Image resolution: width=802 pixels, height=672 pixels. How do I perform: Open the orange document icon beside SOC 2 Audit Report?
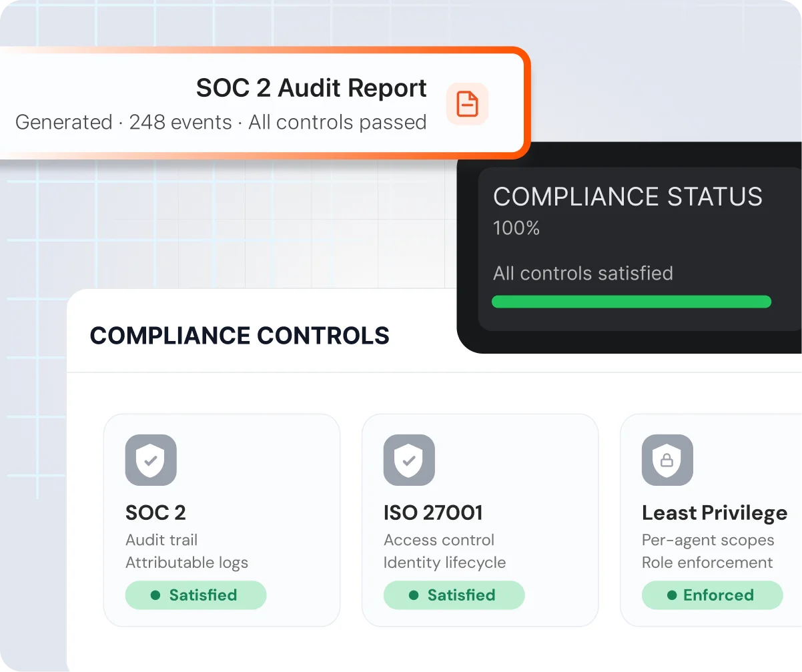468,104
